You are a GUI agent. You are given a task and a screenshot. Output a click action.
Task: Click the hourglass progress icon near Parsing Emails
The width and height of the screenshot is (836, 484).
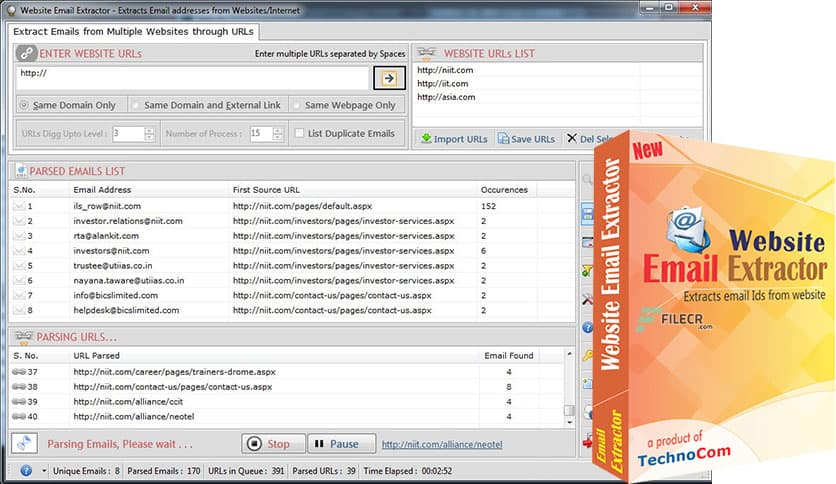pyautogui.click(x=24, y=443)
